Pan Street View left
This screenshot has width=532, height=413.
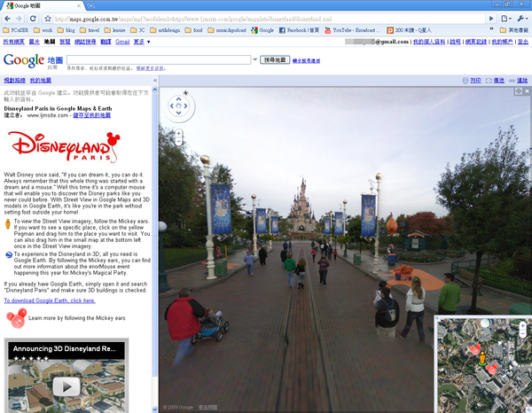(x=171, y=105)
